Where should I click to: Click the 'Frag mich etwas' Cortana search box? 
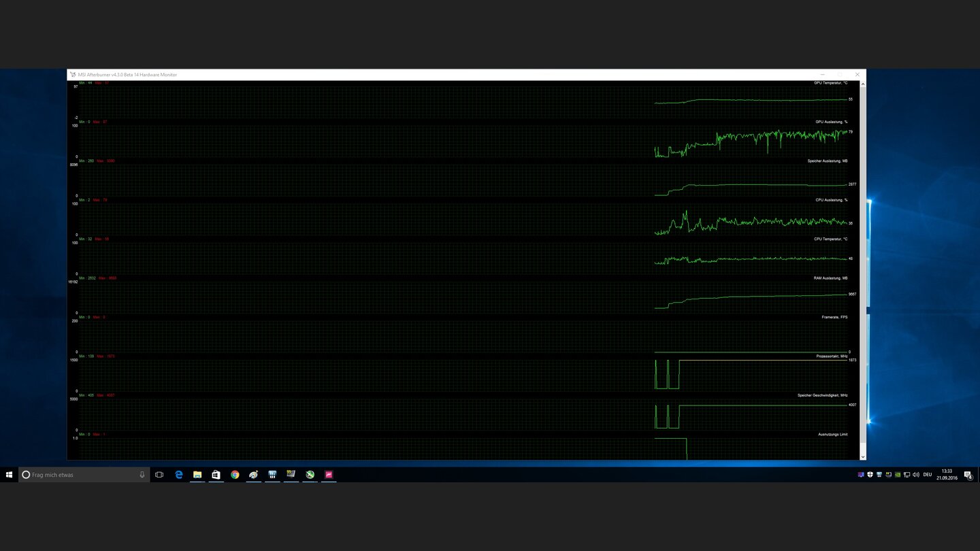(84, 475)
